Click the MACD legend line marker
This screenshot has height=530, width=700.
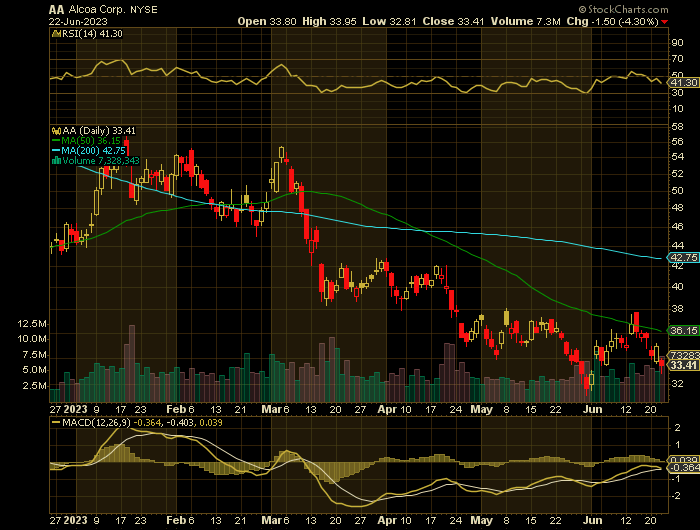click(56, 422)
